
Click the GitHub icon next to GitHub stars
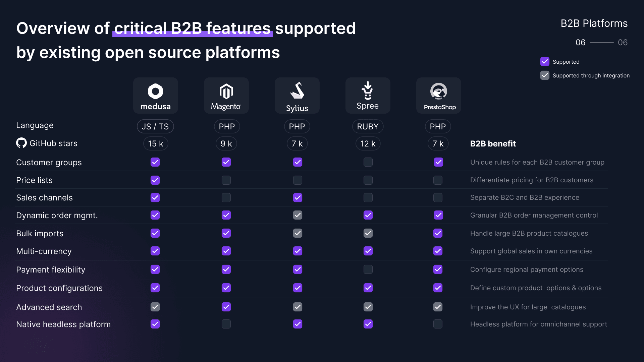click(x=21, y=143)
